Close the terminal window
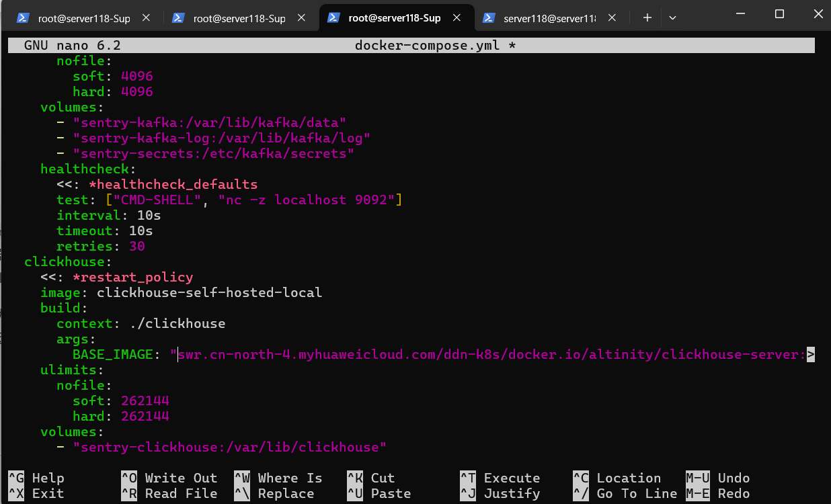 click(816, 14)
